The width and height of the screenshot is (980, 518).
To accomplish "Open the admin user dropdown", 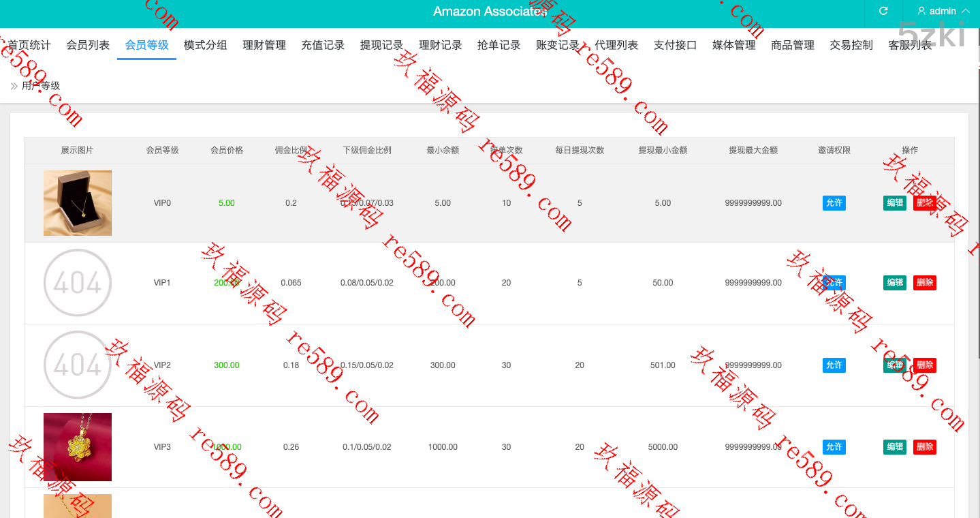I will [x=943, y=11].
